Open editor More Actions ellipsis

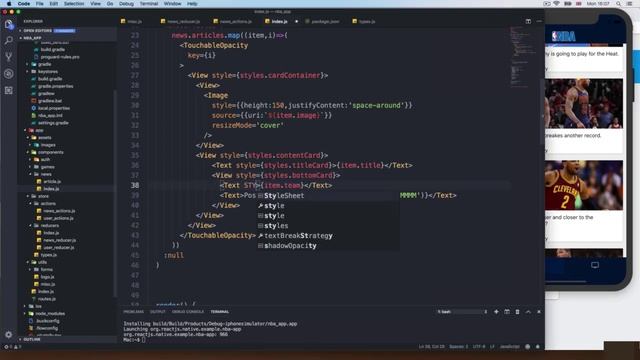[x=539, y=21]
